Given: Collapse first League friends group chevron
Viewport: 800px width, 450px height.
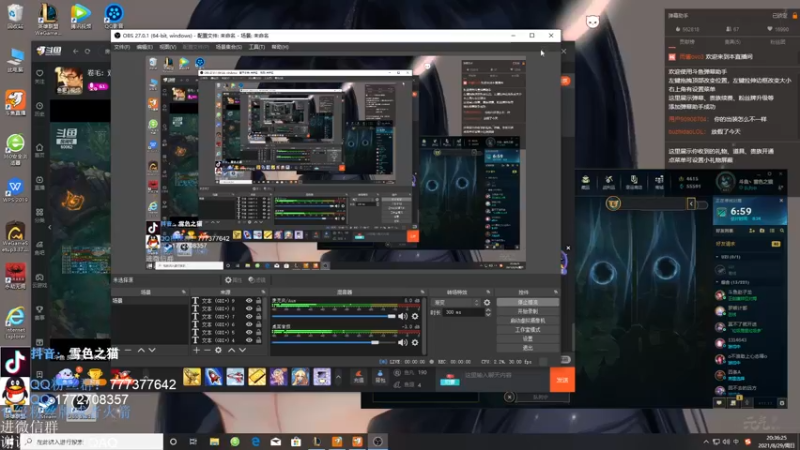Looking at the screenshot, I should [717, 257].
